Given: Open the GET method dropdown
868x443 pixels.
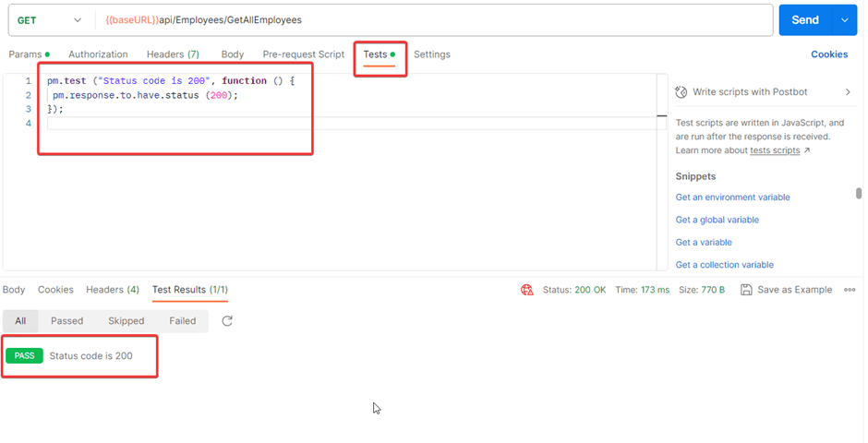Looking at the screenshot, I should (49, 20).
